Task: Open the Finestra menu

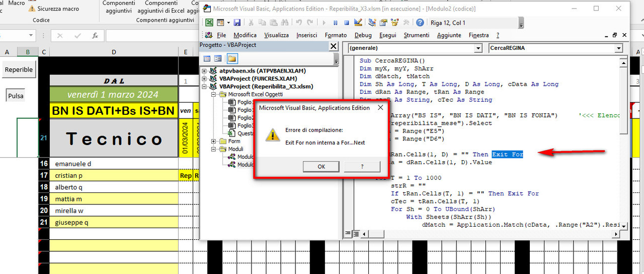Action: [x=478, y=35]
